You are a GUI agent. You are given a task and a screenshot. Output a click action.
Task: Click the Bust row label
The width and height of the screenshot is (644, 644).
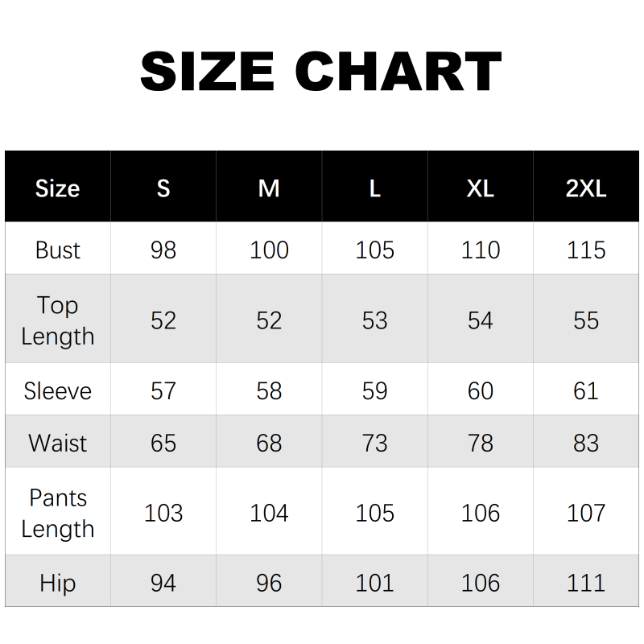57,250
